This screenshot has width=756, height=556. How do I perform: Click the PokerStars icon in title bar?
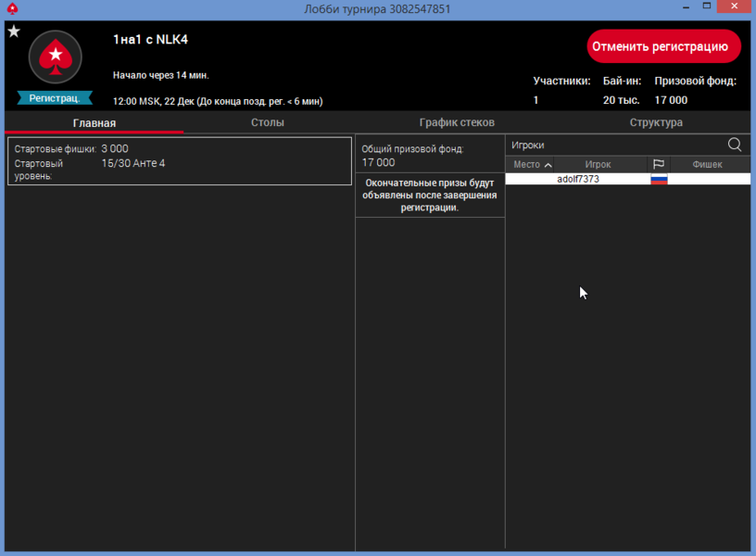[12, 8]
